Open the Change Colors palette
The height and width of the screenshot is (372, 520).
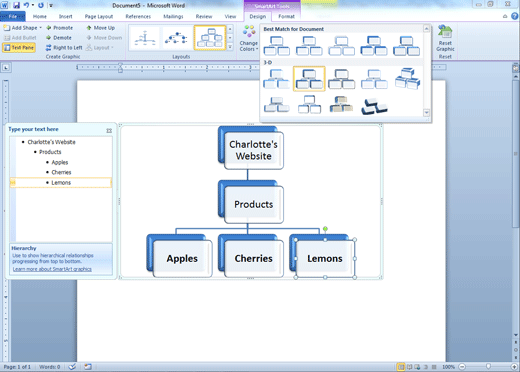(x=249, y=38)
